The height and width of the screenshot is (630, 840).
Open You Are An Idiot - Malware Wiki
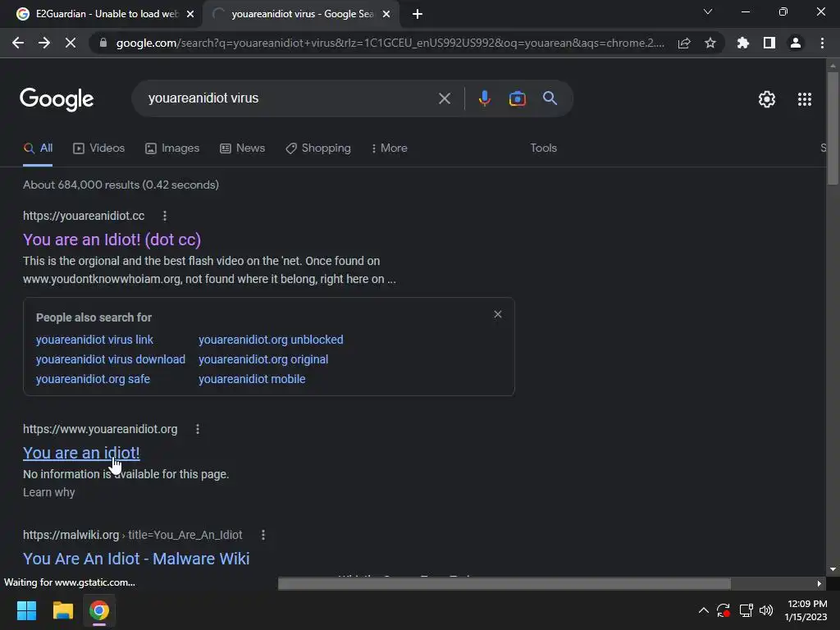coord(136,559)
